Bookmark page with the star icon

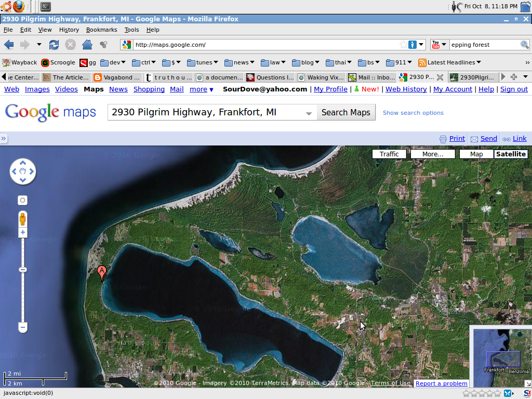(x=403, y=45)
